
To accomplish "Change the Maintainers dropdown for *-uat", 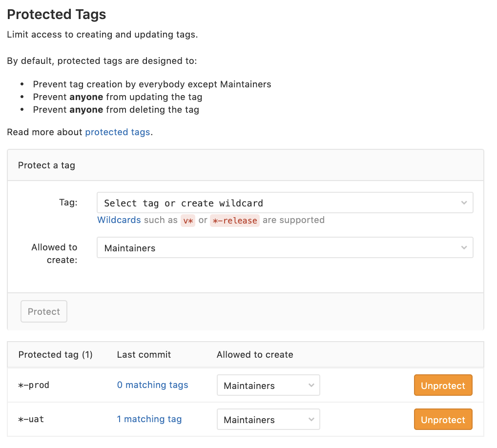I will 268,420.
